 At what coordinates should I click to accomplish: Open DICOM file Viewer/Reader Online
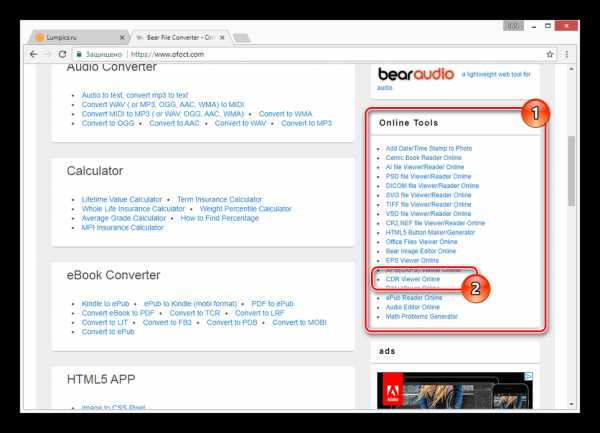[432, 186]
